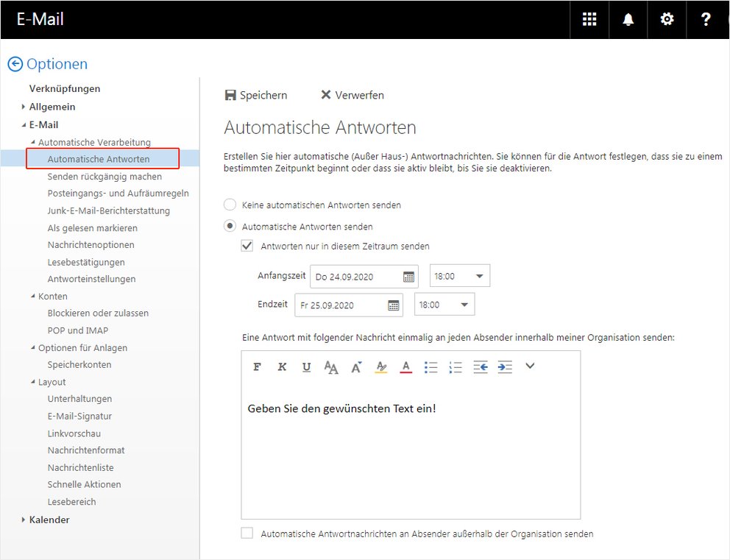Insert a numbered list
Viewport: 730px width, 560px height.
[456, 366]
